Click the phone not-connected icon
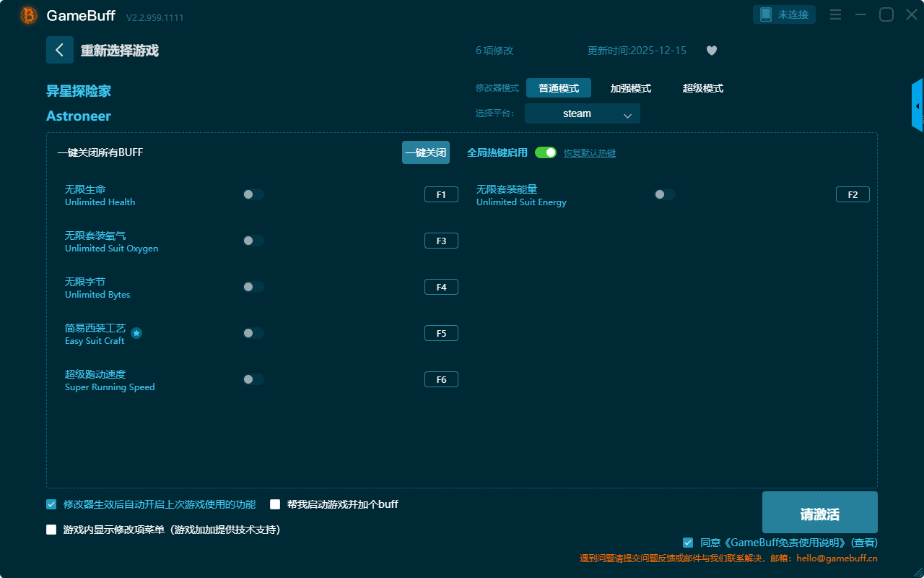 766,14
